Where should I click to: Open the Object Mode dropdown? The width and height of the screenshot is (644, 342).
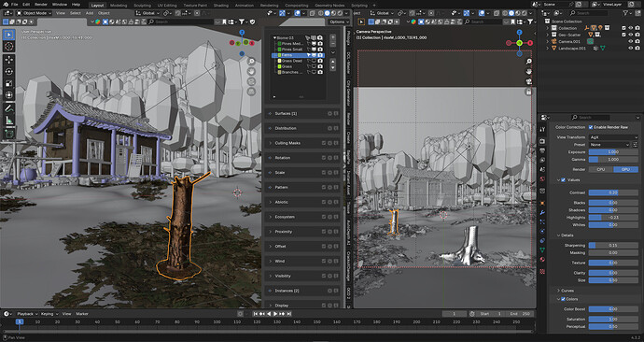35,13
